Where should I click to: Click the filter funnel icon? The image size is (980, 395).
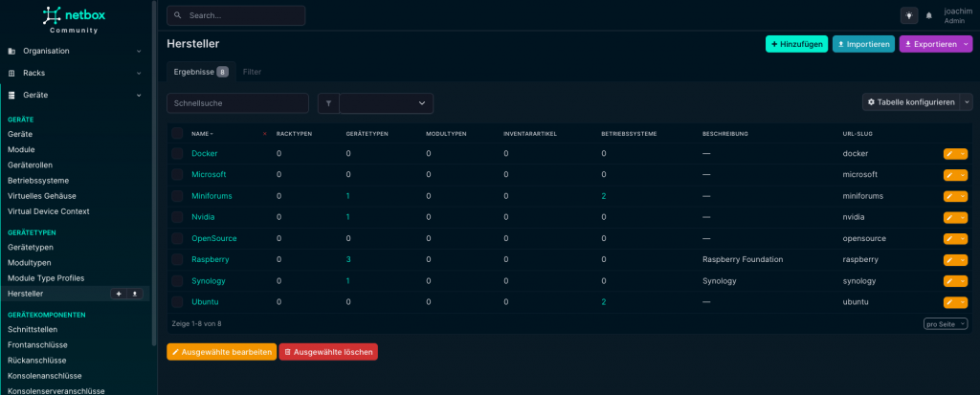[x=328, y=103]
